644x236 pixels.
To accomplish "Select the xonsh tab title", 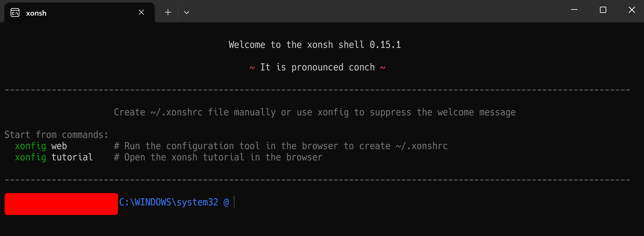I will [x=36, y=13].
